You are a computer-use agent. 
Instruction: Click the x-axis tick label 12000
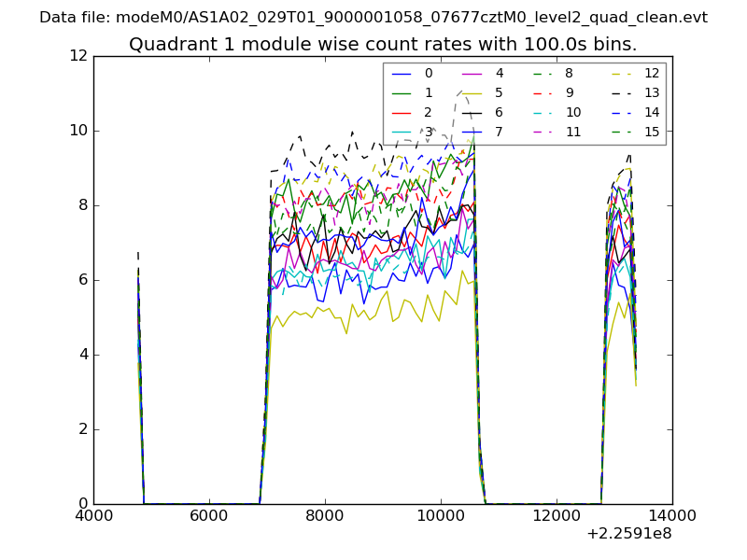click(x=557, y=515)
